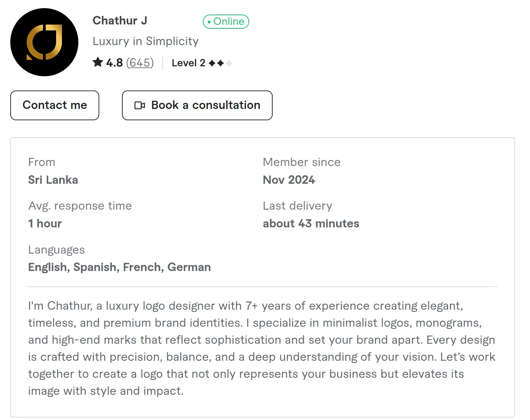Click the about 43 minutes delivery value
Viewport: 530px width, 420px height.
point(311,223)
